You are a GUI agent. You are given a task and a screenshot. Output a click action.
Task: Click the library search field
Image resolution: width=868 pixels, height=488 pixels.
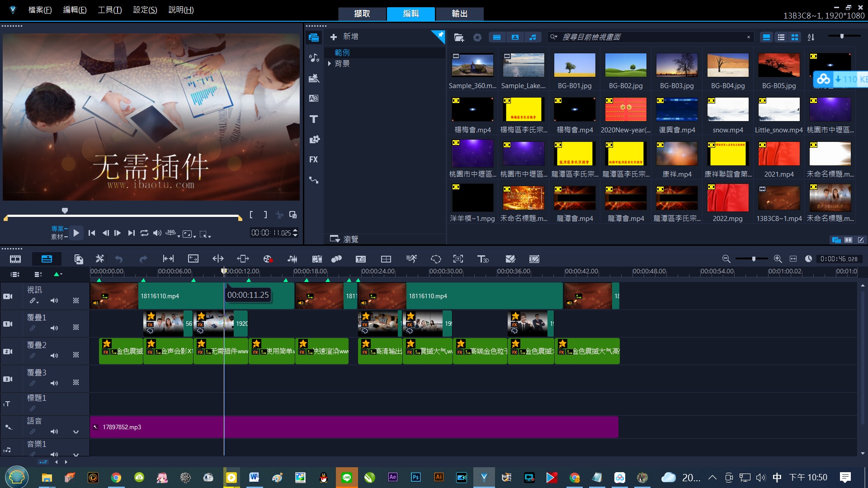[x=651, y=37]
